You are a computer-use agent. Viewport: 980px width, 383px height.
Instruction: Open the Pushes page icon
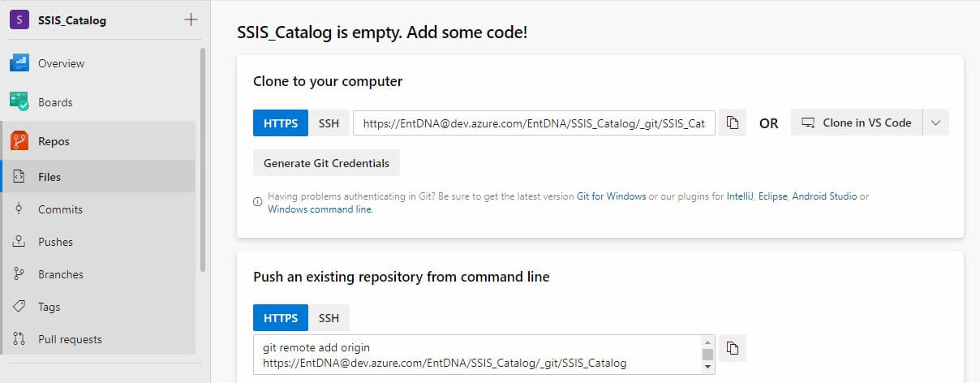19,242
